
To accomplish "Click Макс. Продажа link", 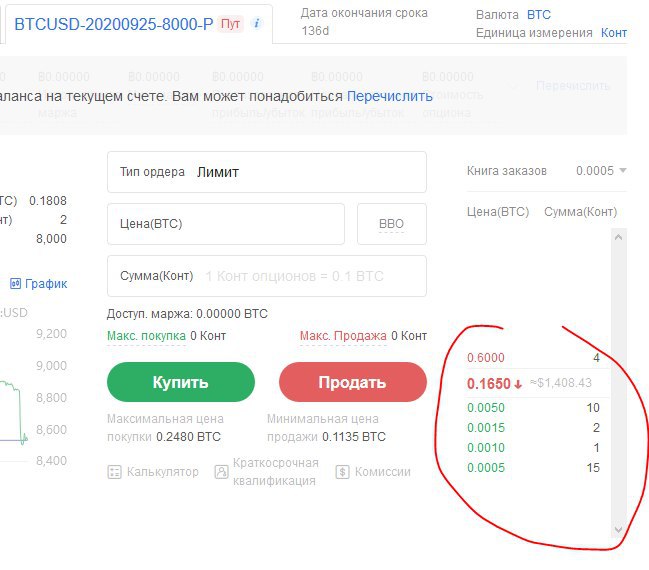I will pos(343,336).
